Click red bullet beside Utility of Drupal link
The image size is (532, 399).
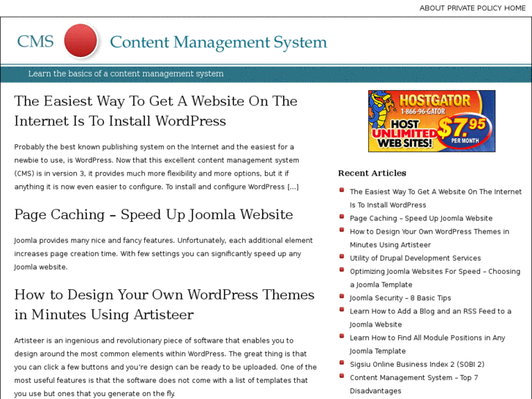pos(342,256)
